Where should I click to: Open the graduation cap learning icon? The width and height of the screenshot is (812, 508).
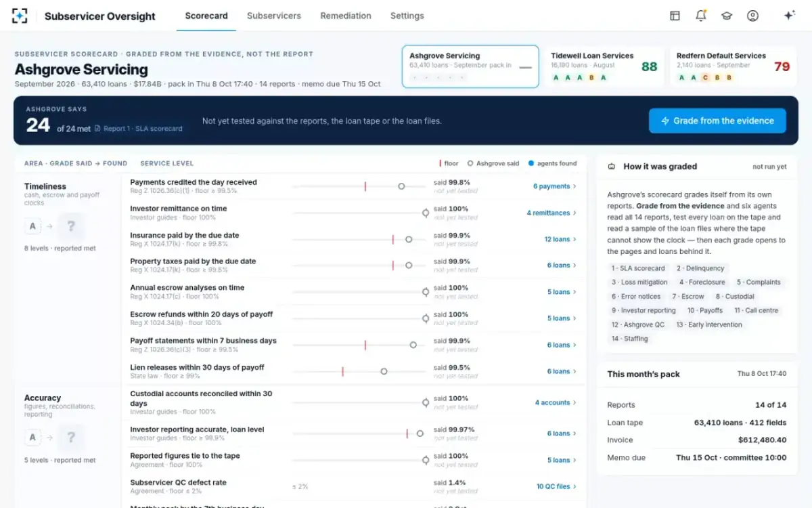point(727,16)
